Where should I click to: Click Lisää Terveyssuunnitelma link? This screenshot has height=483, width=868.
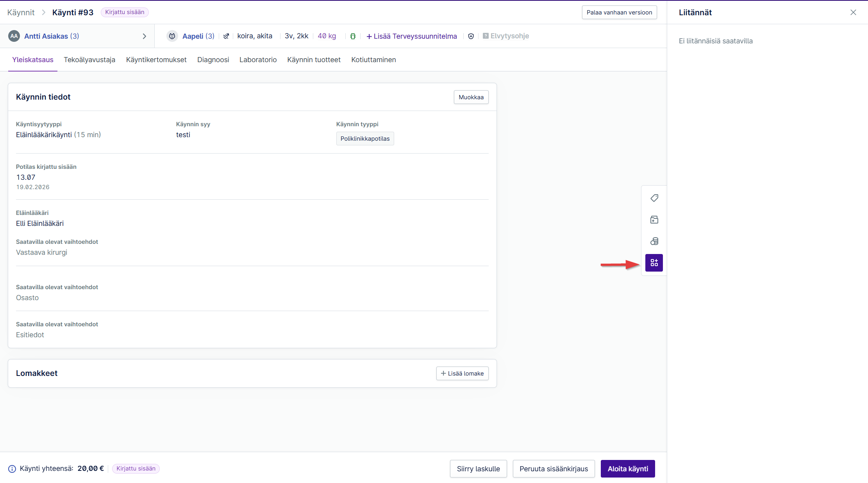[x=412, y=36]
